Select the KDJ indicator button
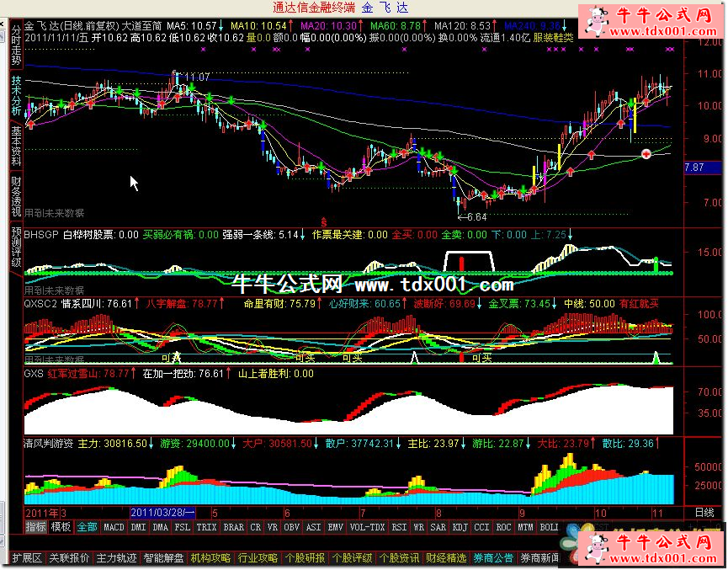Viewport: 728px width, 570px height. [460, 527]
